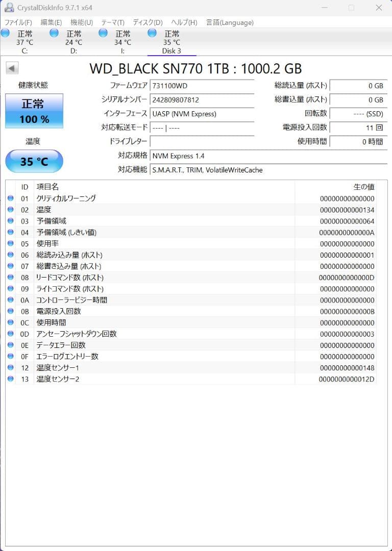Click the 正常 100 % health status box

click(x=34, y=111)
